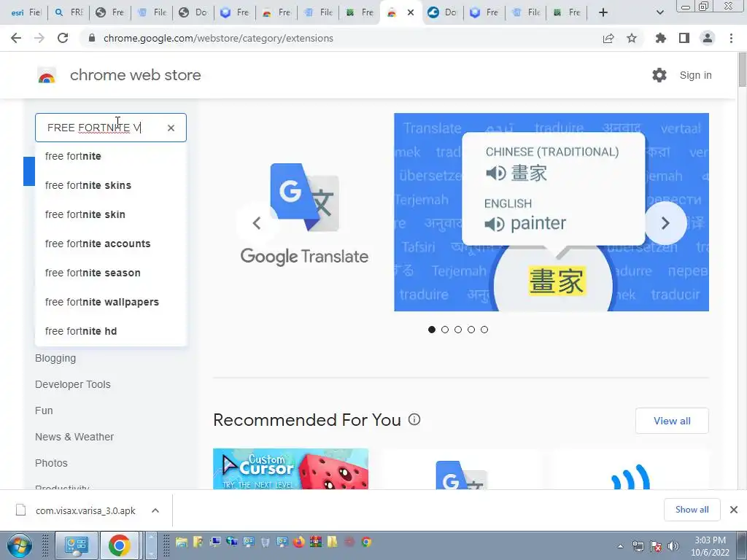This screenshot has width=747, height=560.
Task: Open the Developer Tools category
Action: [x=72, y=384]
